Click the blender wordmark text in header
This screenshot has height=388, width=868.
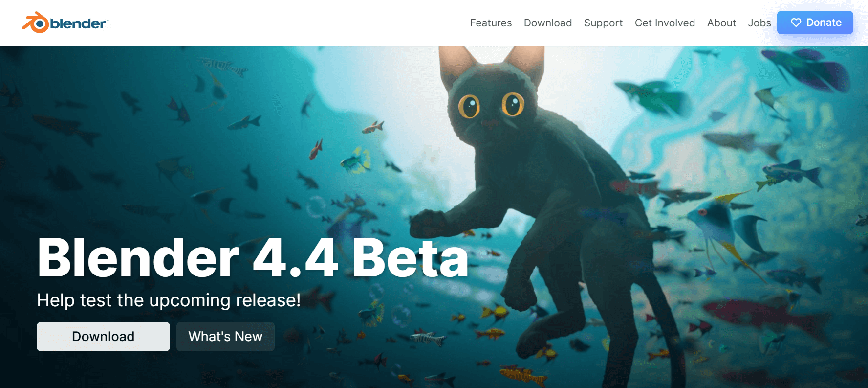78,23
